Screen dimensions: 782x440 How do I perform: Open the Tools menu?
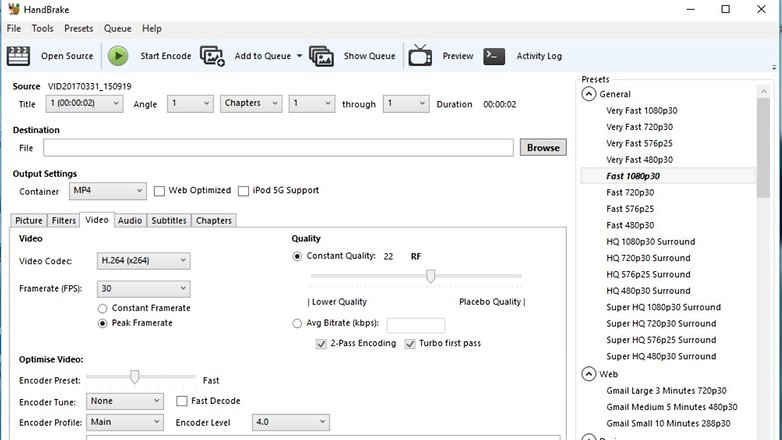(42, 28)
